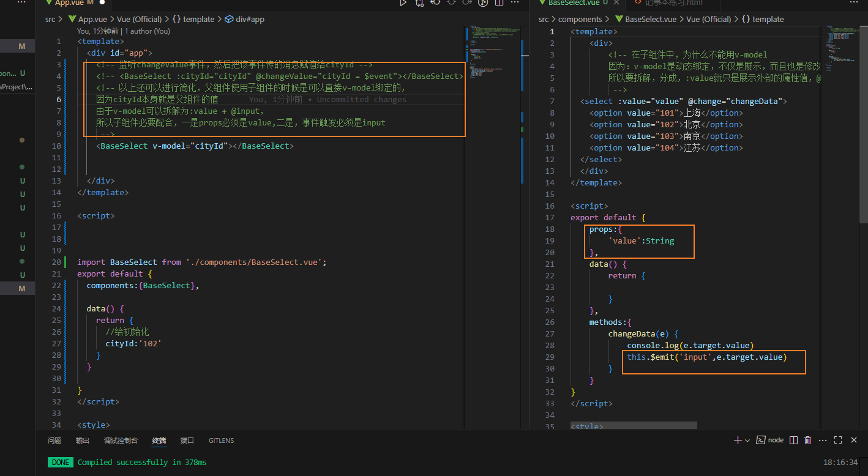This screenshot has height=476, width=868.
Task: Select the 终端 panel tab
Action: (x=159, y=441)
